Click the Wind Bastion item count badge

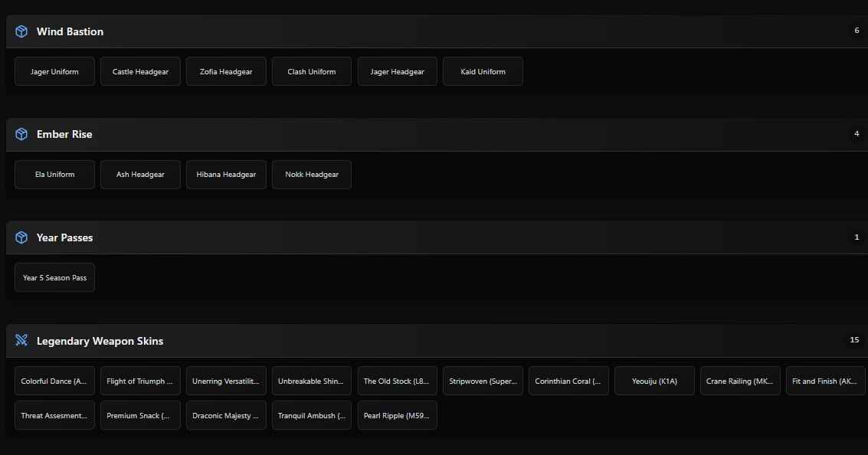click(857, 31)
